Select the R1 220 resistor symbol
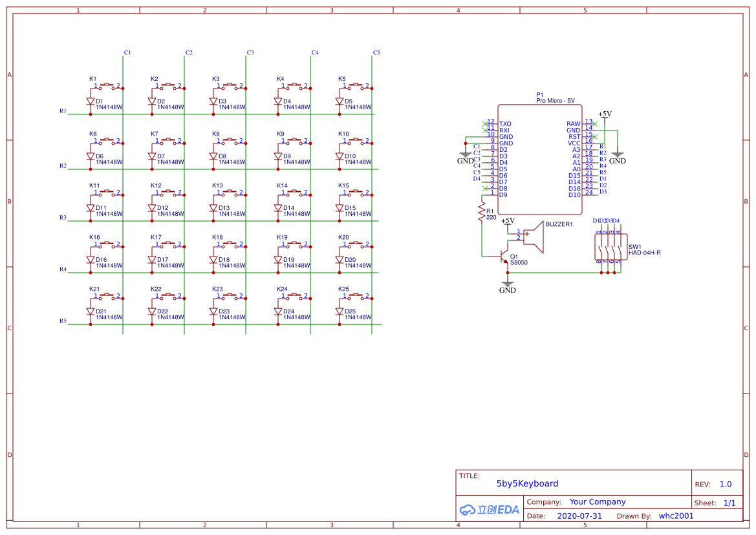 [481, 211]
